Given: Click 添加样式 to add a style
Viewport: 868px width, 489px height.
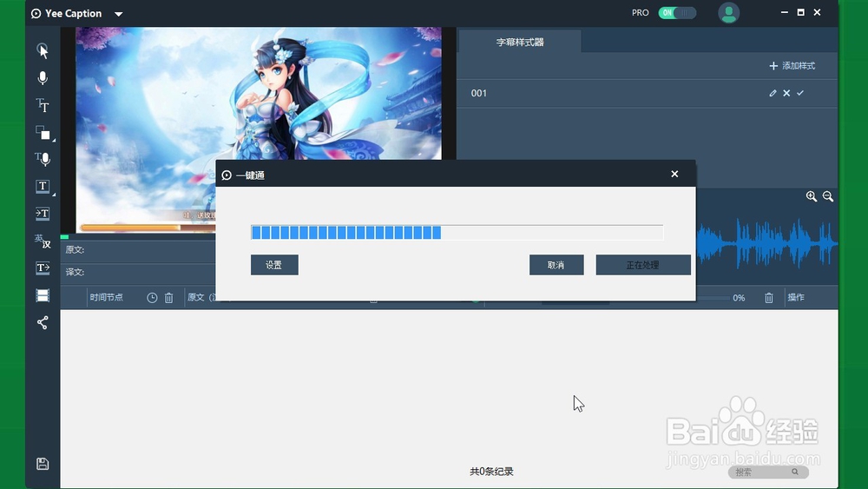Looking at the screenshot, I should tap(792, 66).
